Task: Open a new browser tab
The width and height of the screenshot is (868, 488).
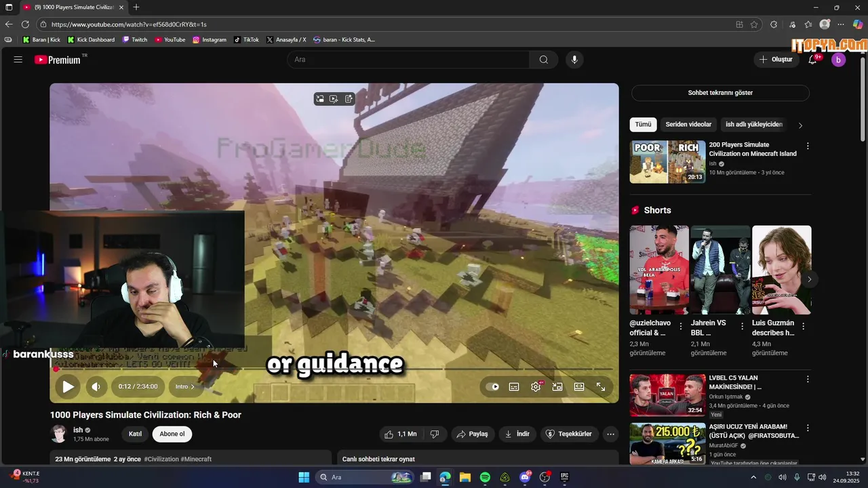Action: click(136, 7)
